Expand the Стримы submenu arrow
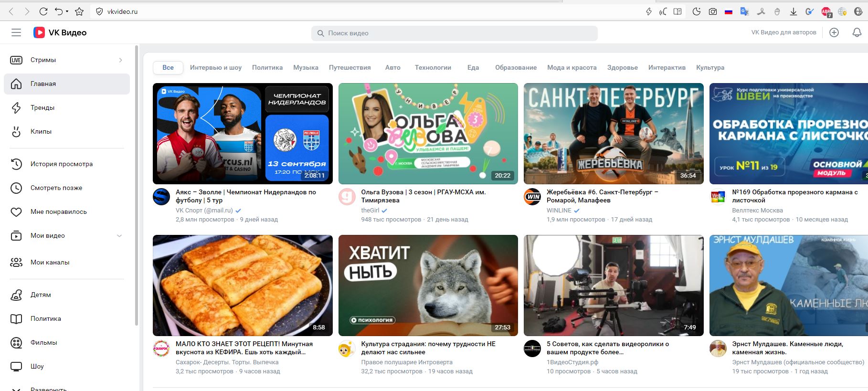This screenshot has height=391, width=868. (x=120, y=60)
